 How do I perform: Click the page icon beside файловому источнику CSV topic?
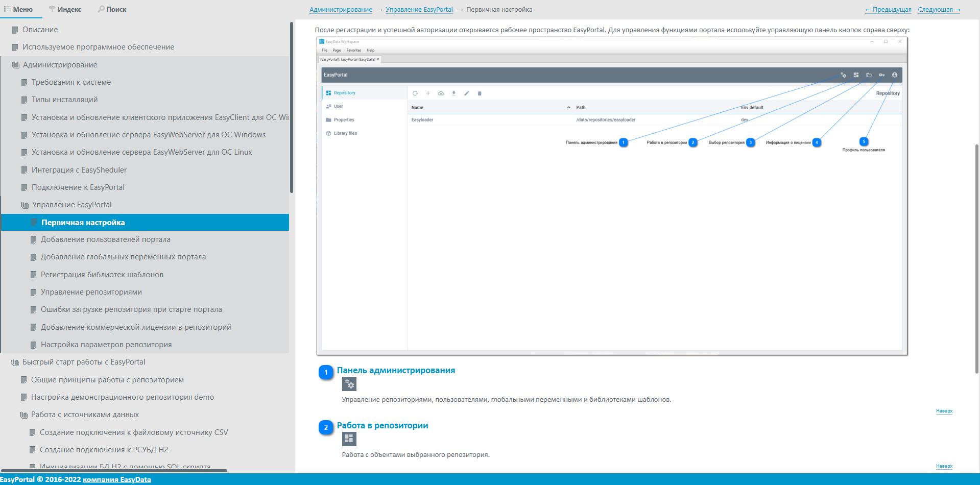32,432
